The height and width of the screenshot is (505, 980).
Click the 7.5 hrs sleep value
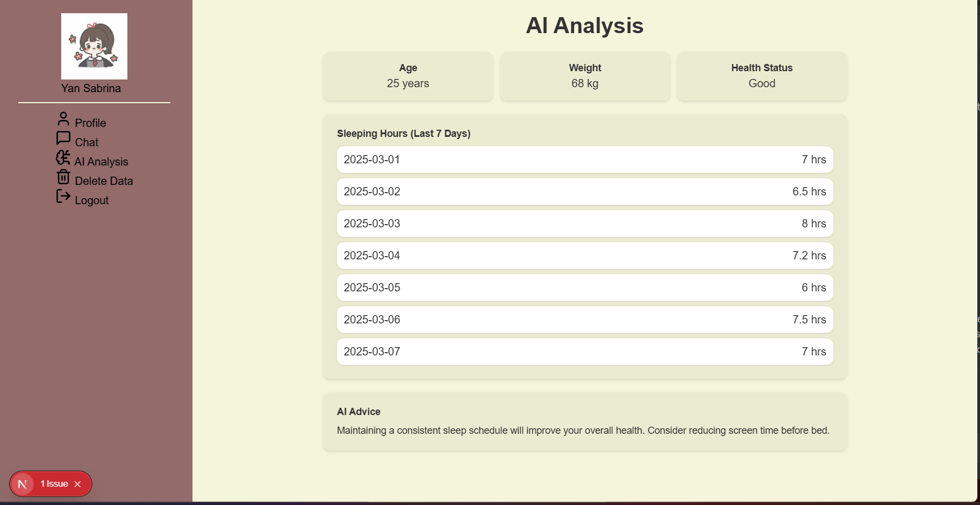click(x=809, y=320)
